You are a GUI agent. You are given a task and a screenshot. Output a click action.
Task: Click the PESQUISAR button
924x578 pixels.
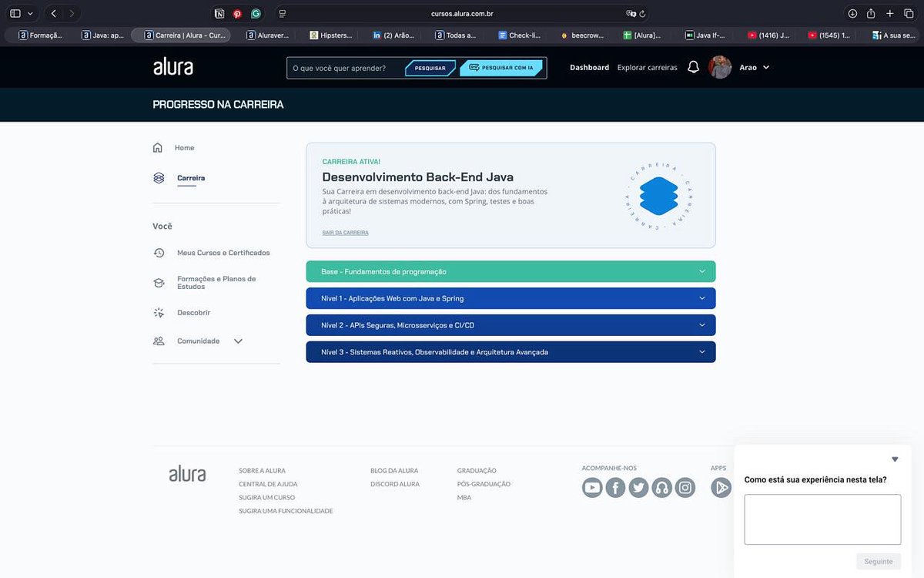pyautogui.click(x=430, y=68)
